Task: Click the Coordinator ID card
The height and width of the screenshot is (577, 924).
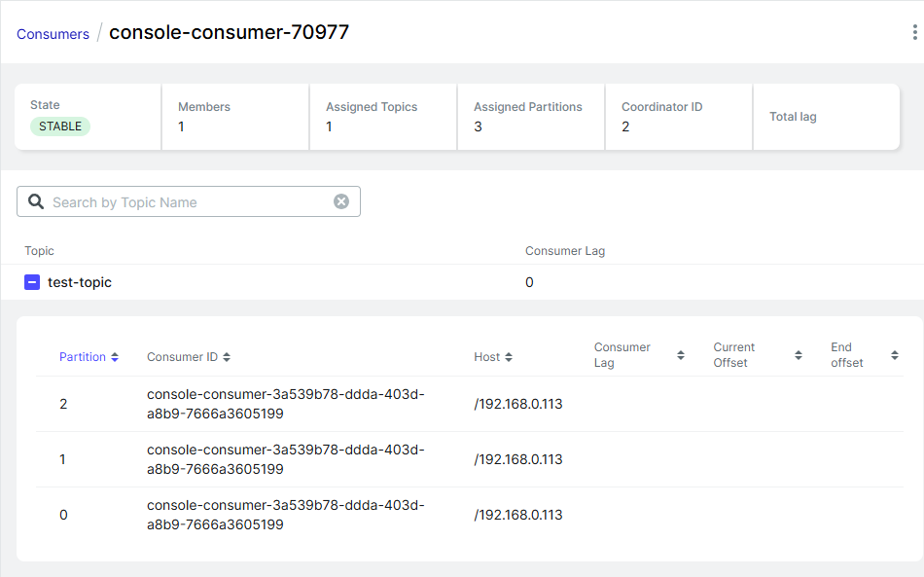Action: click(679, 117)
